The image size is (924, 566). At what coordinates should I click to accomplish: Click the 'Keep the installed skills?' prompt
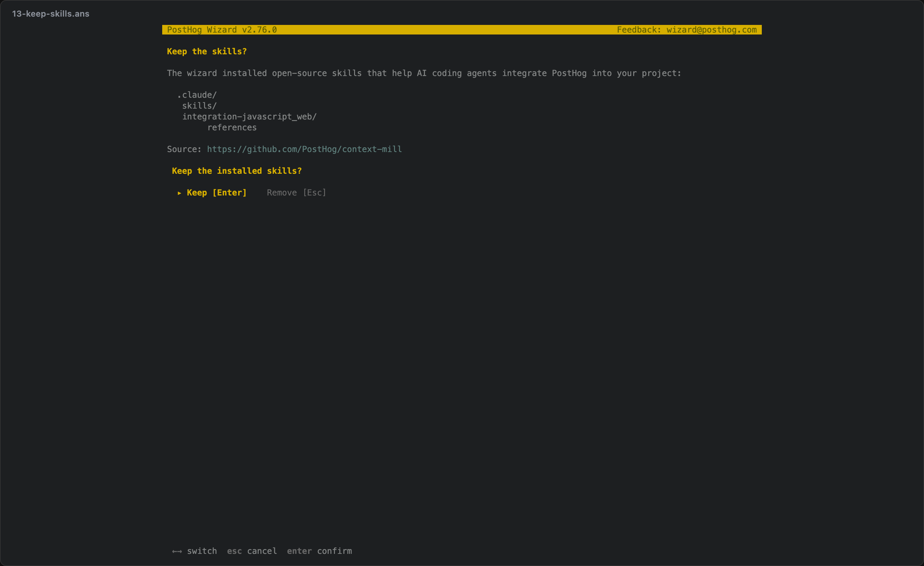[x=237, y=171]
